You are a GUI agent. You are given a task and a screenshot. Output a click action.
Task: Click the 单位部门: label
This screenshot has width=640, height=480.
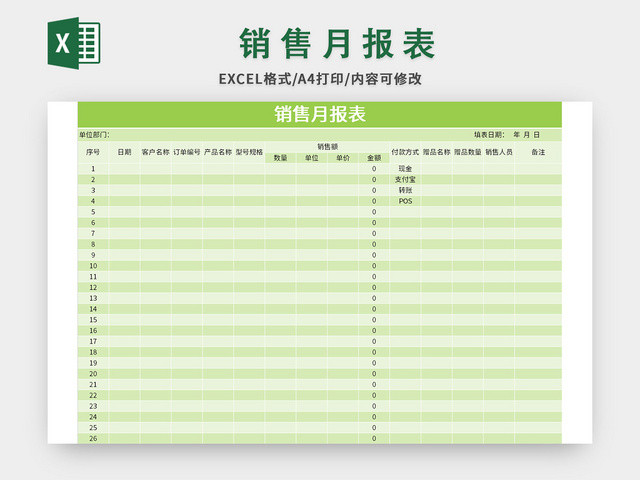pyautogui.click(x=94, y=135)
